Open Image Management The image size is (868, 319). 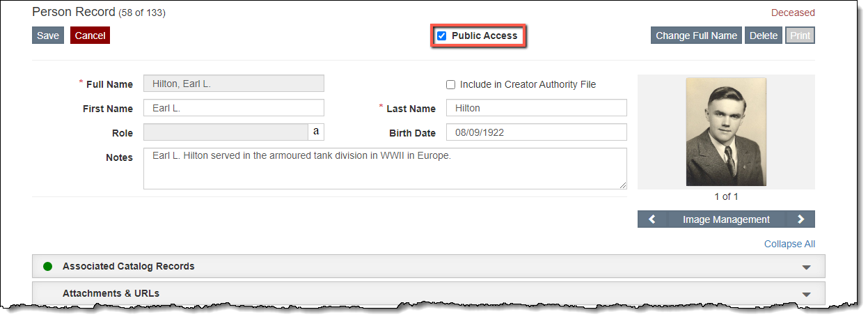click(x=726, y=219)
